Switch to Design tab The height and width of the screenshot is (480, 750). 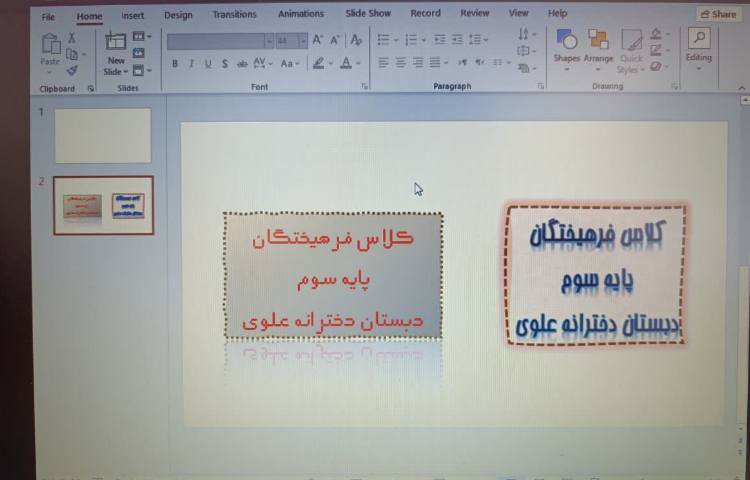(178, 15)
